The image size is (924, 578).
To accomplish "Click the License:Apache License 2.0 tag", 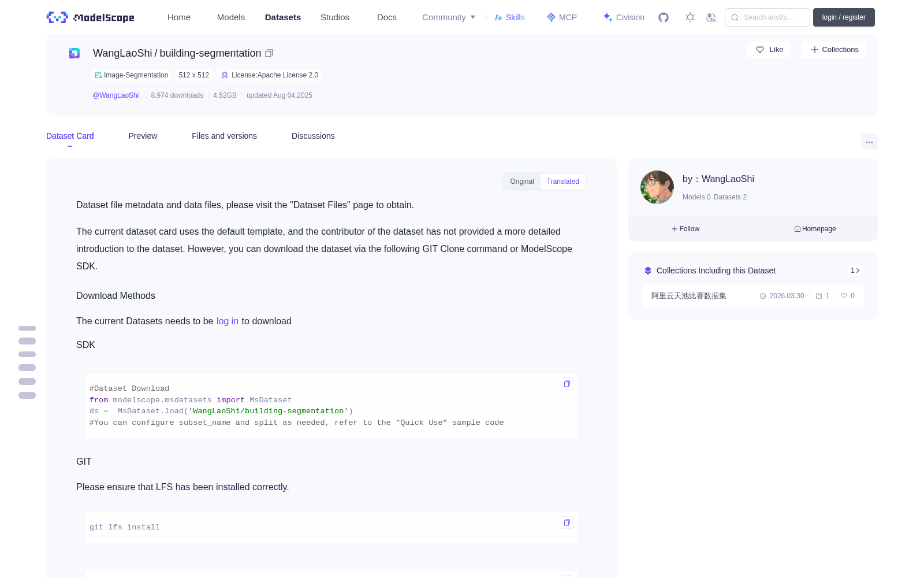I will [x=270, y=75].
